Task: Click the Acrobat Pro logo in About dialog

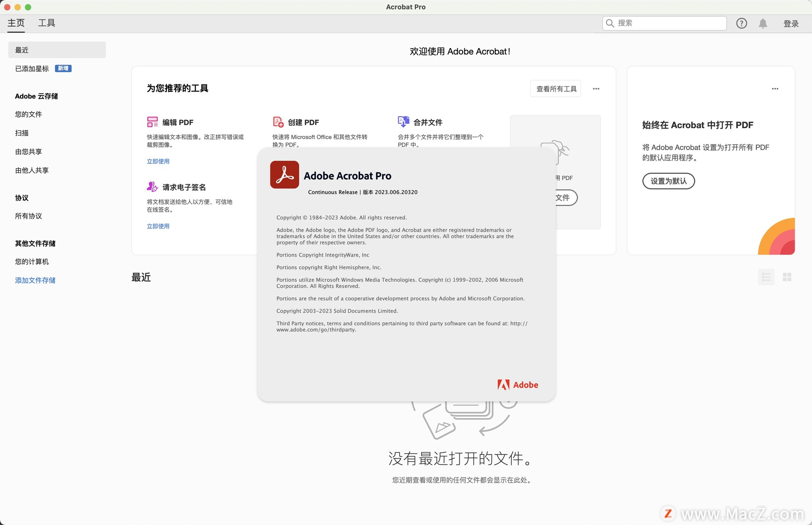Action: 285,175
